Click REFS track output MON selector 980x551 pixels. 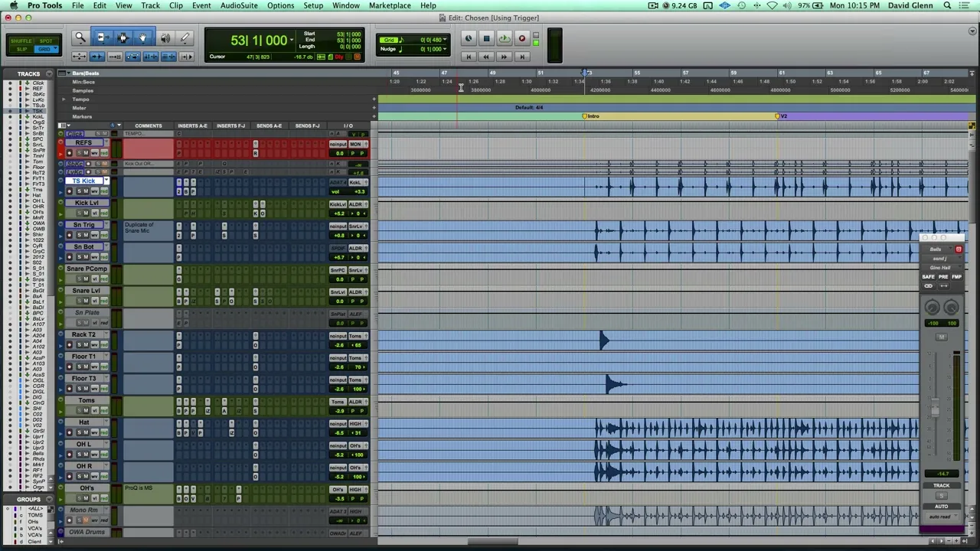(x=356, y=144)
